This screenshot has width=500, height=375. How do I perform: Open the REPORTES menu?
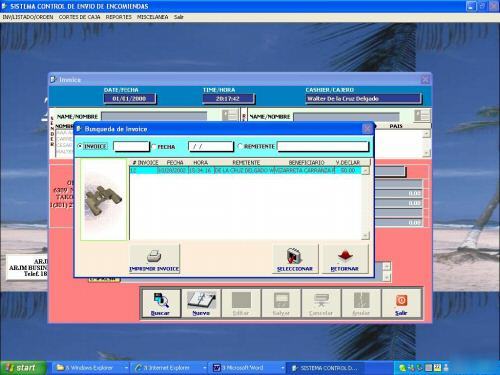(x=119, y=17)
